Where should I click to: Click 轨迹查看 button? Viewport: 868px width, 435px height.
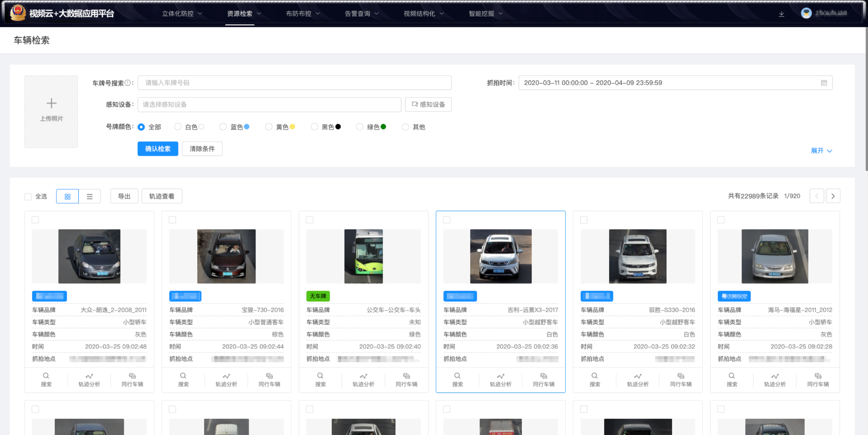coord(162,196)
